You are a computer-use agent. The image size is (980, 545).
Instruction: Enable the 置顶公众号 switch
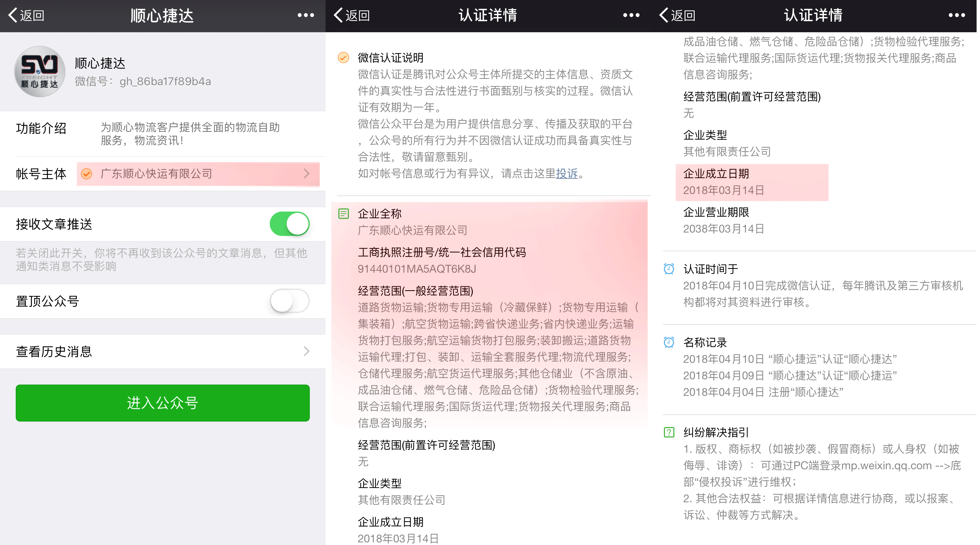(290, 301)
